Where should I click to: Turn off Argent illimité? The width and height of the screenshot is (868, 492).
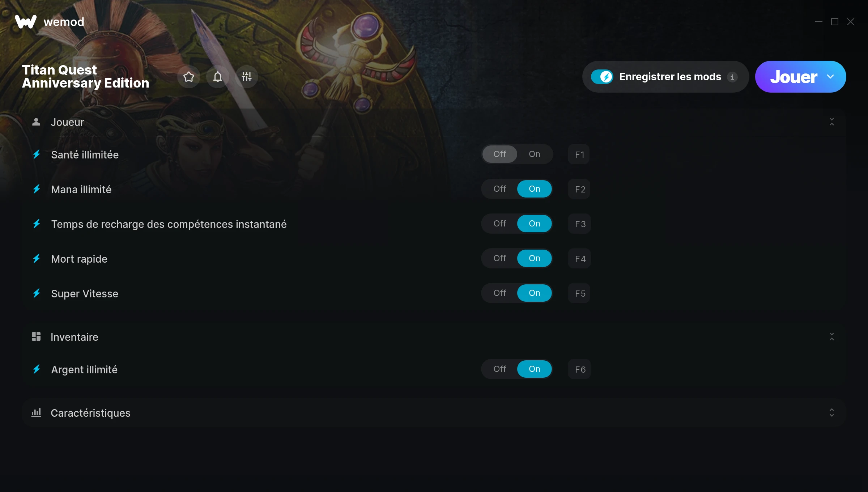click(x=500, y=369)
